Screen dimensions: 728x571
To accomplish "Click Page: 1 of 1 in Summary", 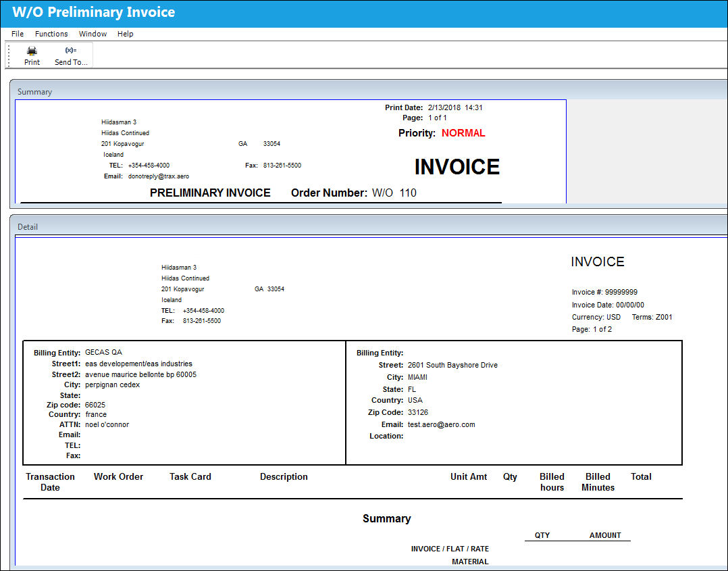I will [424, 118].
